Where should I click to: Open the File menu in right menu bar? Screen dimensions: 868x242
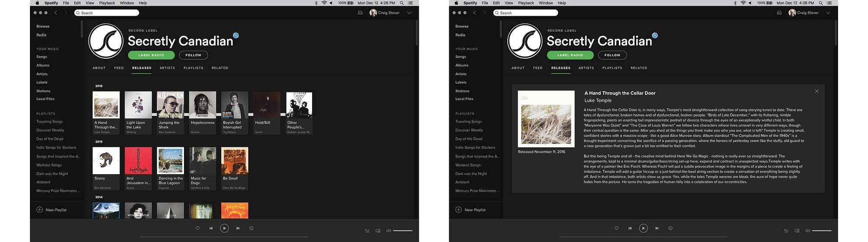point(485,3)
